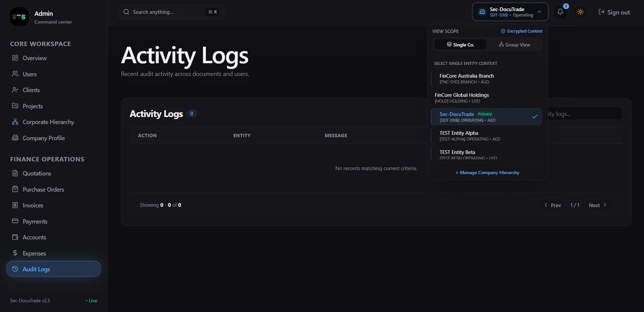Screen dimensions: 644x312
Task: Click the Sign out button
Action: [614, 12]
